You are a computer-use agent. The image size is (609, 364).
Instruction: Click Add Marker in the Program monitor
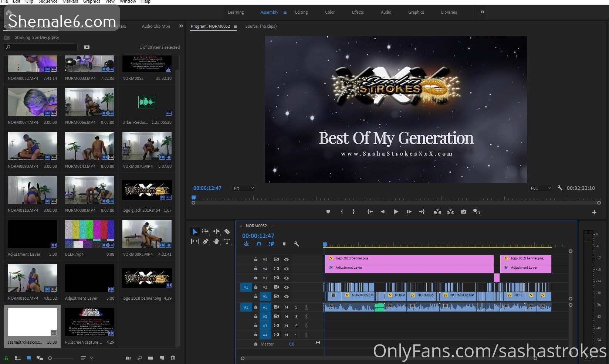(x=328, y=212)
